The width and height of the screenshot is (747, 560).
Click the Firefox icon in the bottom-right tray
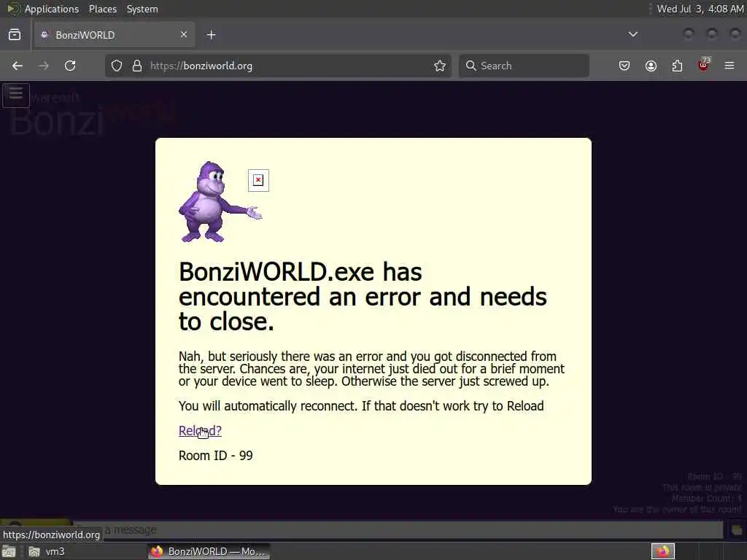pyautogui.click(x=663, y=551)
